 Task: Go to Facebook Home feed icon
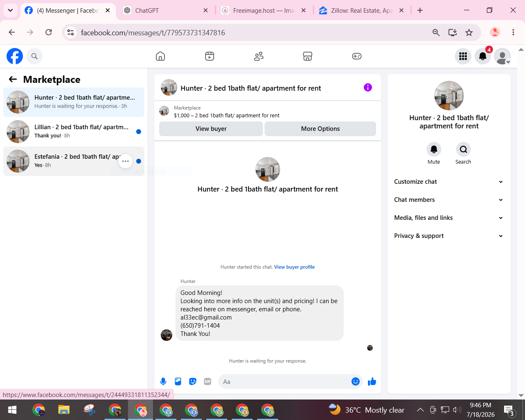[x=160, y=56]
